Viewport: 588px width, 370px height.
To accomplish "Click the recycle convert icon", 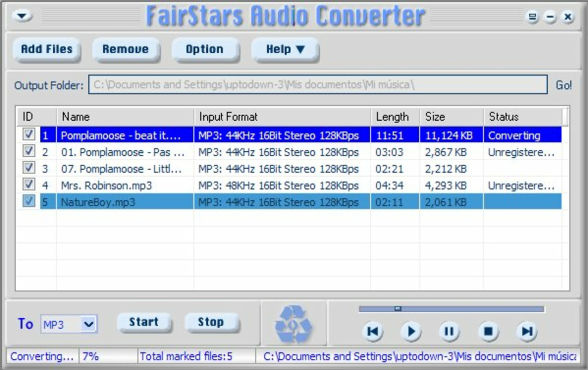I will coord(294,325).
